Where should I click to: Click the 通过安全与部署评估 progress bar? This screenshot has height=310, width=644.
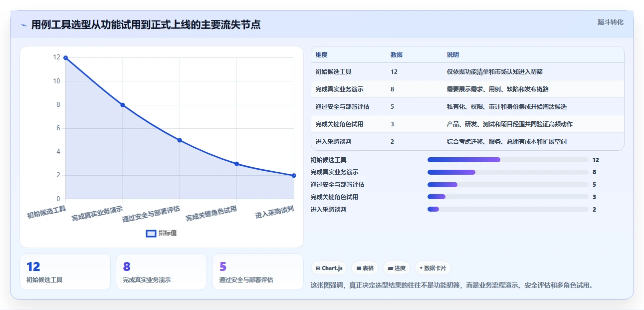coord(508,185)
